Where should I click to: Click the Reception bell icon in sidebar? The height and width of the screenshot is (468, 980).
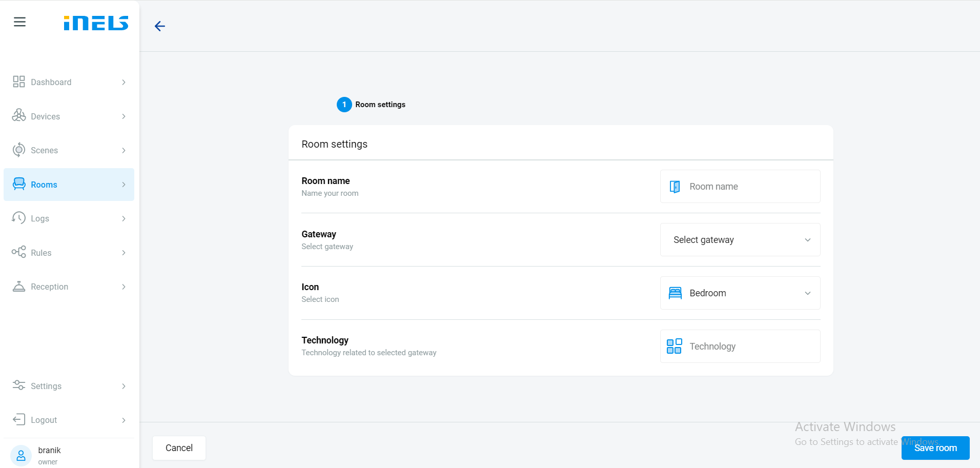tap(19, 287)
